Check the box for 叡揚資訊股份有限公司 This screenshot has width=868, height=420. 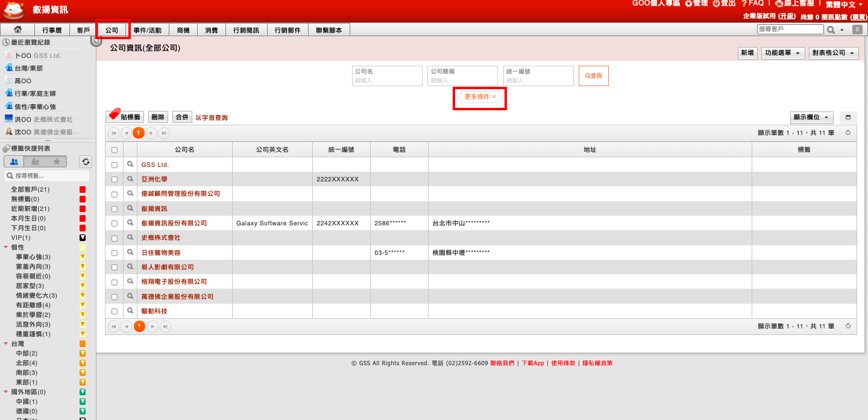(115, 224)
